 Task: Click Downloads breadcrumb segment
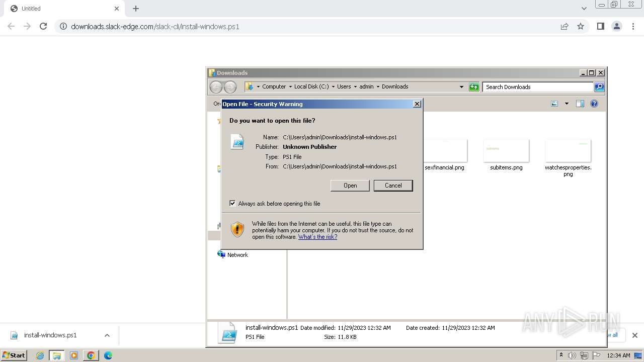coord(395,86)
